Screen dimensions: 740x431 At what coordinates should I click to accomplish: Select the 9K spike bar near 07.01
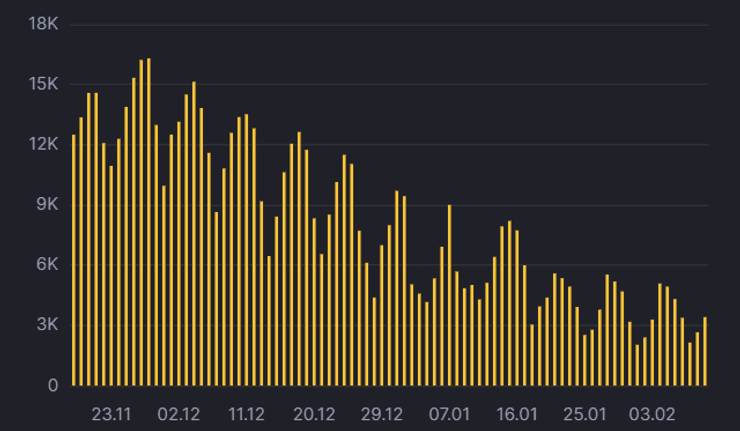(x=450, y=295)
